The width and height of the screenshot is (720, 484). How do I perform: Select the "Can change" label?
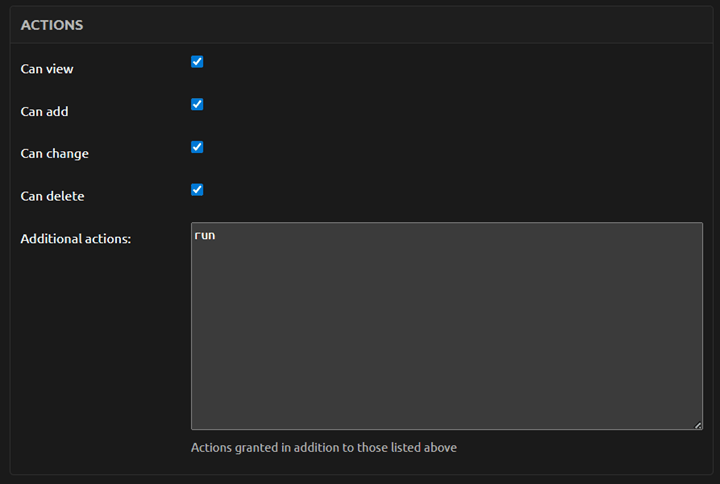(x=54, y=154)
